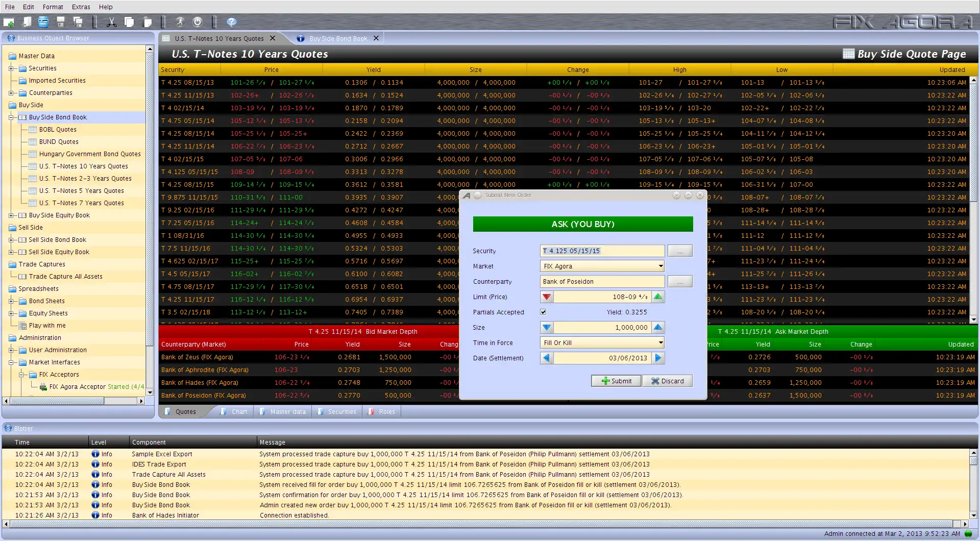Image resolution: width=980 pixels, height=541 pixels.
Task: Toggle the blue drawer browser icon in toolbar
Action: point(43,22)
